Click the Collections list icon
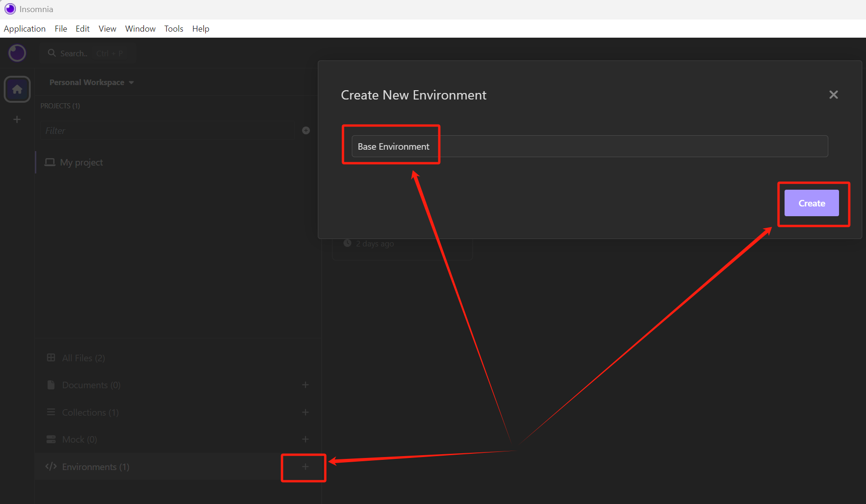Viewport: 866px width, 504px height. click(51, 412)
